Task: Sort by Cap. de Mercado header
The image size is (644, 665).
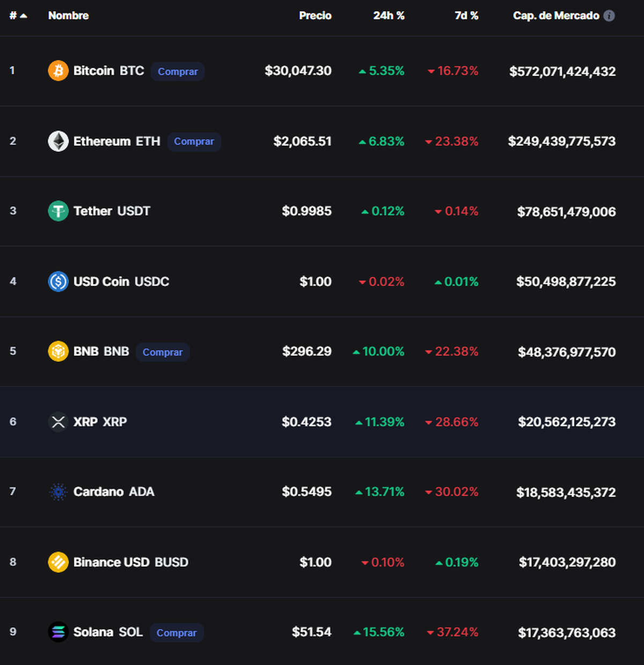Action: click(x=555, y=16)
